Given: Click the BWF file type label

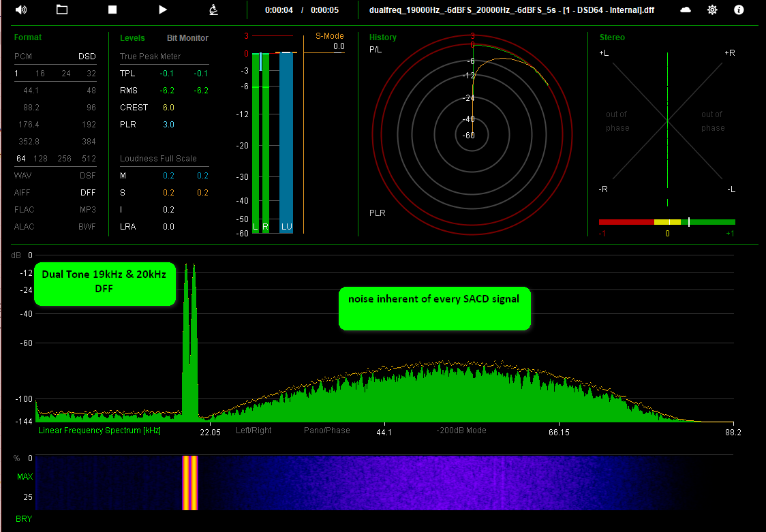Looking at the screenshot, I should coord(87,226).
